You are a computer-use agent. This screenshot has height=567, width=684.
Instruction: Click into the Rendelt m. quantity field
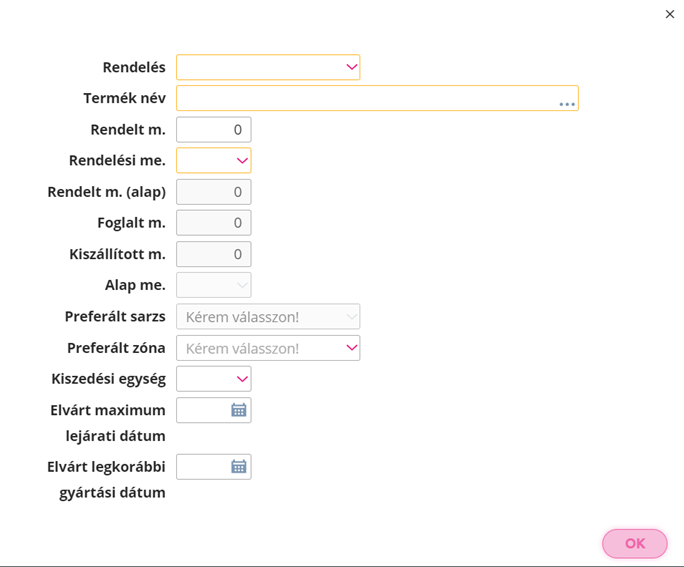point(214,130)
